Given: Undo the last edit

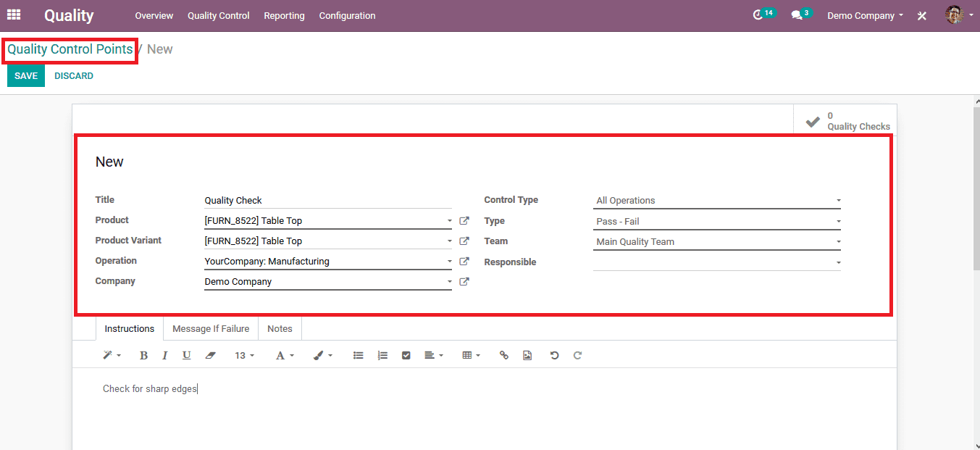Looking at the screenshot, I should (x=554, y=355).
